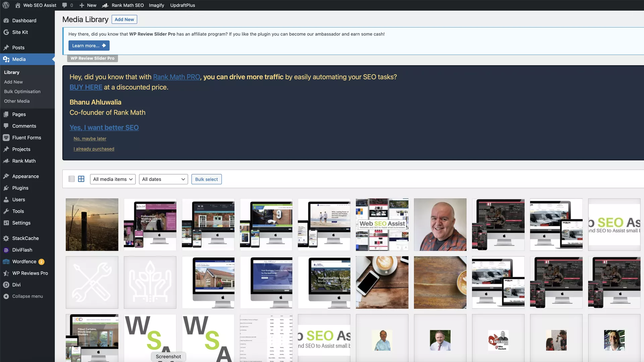Click the Learn more affiliate link
This screenshot has height=362, width=644.
89,45
